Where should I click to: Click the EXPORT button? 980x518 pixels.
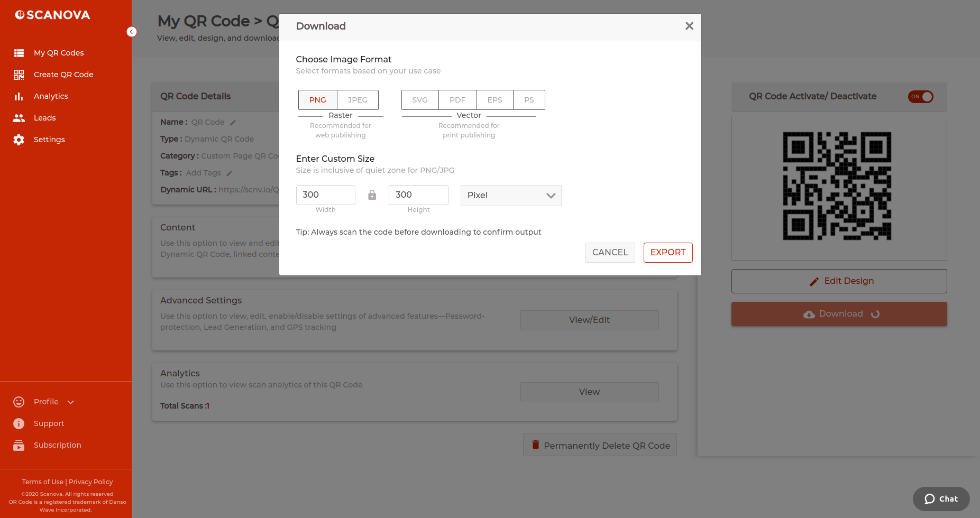(668, 253)
